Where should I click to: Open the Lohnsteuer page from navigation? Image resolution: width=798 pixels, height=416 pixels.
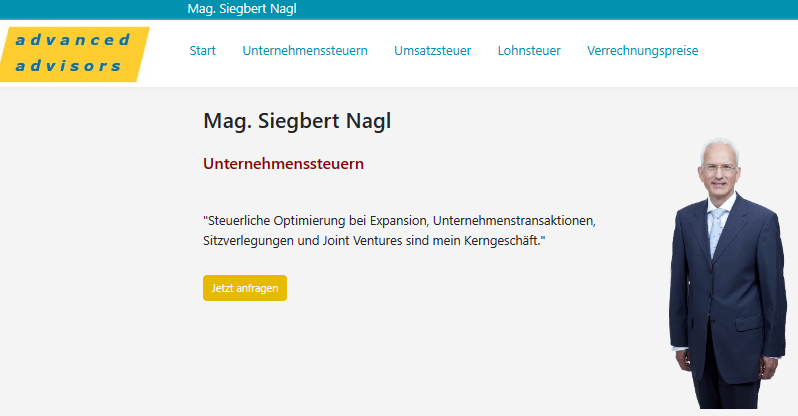(x=529, y=50)
